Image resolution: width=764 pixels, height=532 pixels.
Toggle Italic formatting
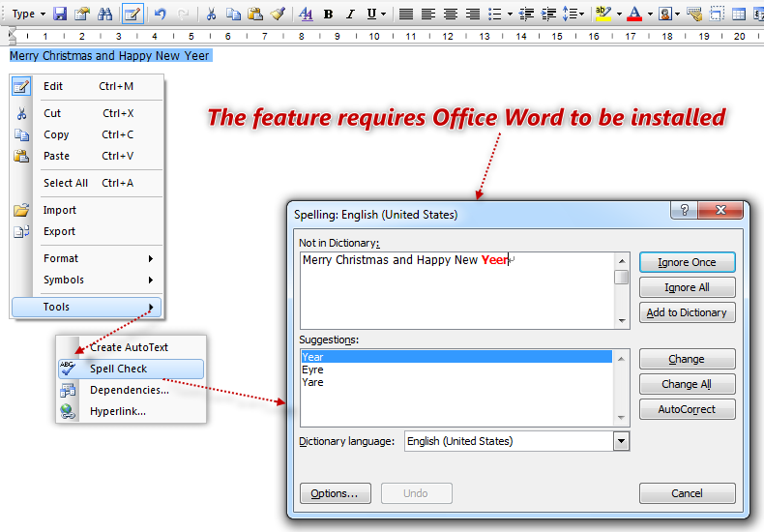[350, 14]
